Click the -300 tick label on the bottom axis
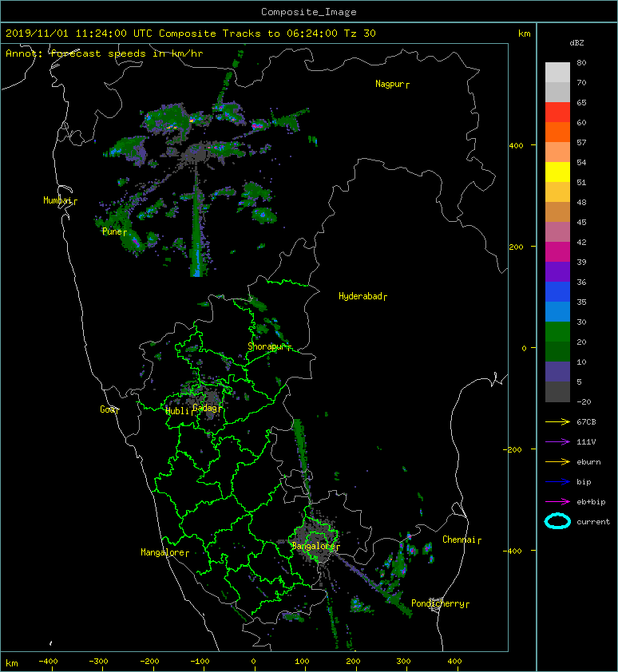Image resolution: width=618 pixels, height=672 pixels. (99, 662)
